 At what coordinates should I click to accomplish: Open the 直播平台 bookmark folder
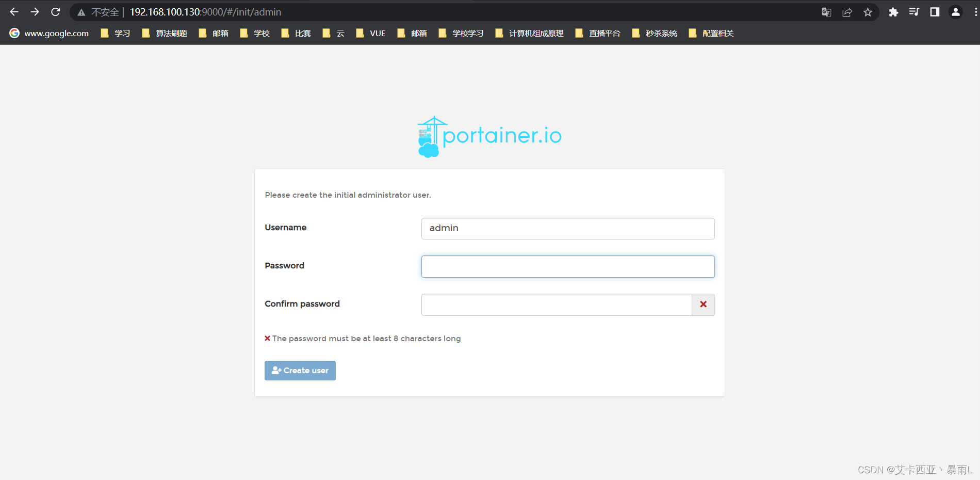pos(598,33)
